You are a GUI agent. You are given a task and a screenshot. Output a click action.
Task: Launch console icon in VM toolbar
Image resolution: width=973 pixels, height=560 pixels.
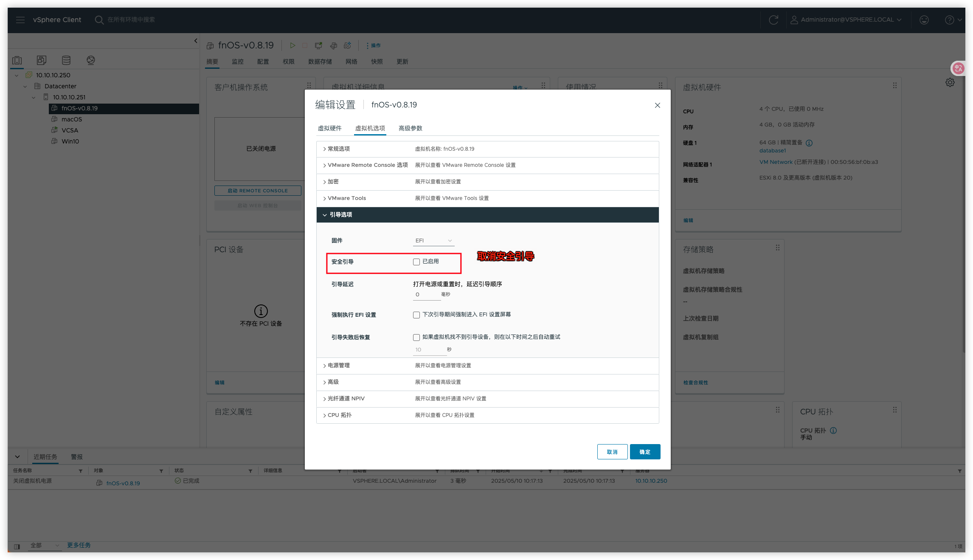[318, 45]
